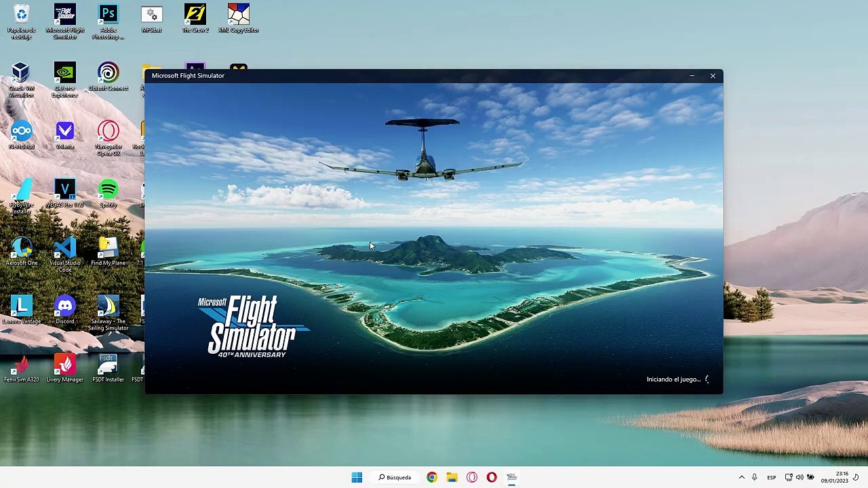Select the FenixSim A320 desktop icon
Image resolution: width=868 pixels, height=488 pixels.
tap(22, 369)
